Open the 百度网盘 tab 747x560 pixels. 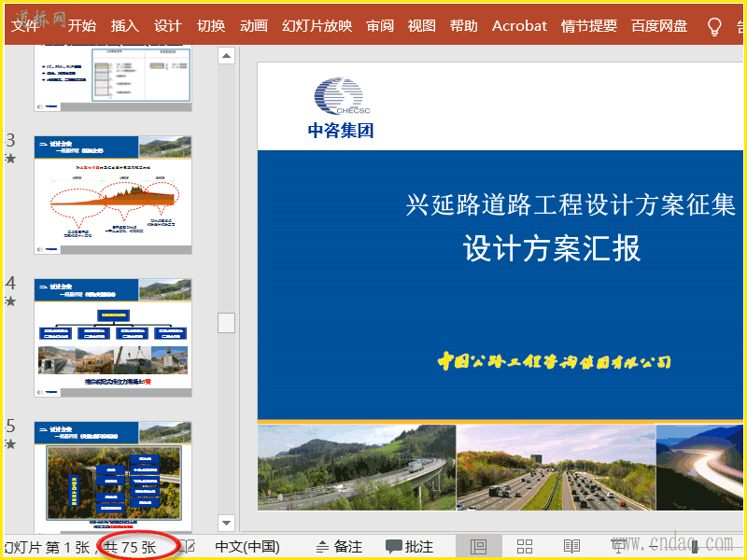[x=659, y=26]
